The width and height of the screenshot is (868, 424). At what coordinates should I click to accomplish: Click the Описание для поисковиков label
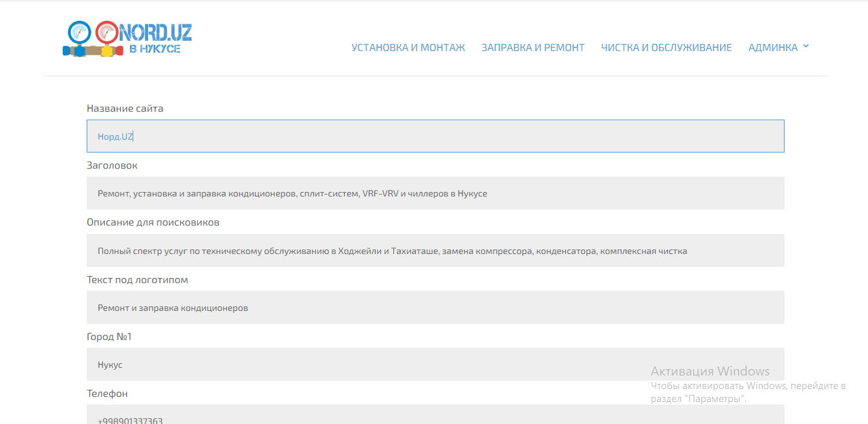[153, 222]
